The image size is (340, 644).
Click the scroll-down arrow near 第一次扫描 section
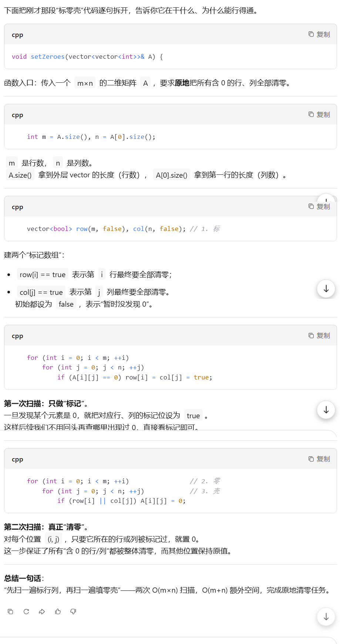[x=326, y=410]
